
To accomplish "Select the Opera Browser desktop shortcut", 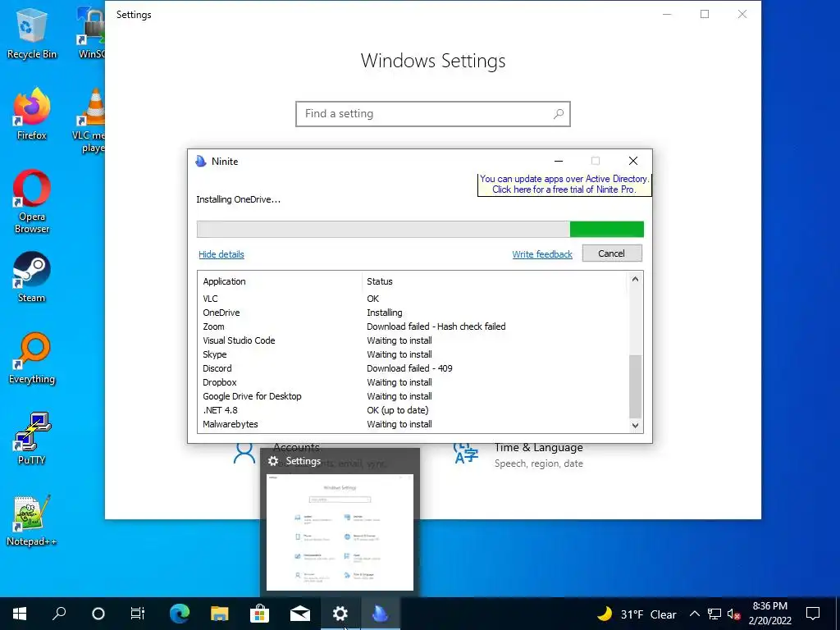I will click(32, 202).
